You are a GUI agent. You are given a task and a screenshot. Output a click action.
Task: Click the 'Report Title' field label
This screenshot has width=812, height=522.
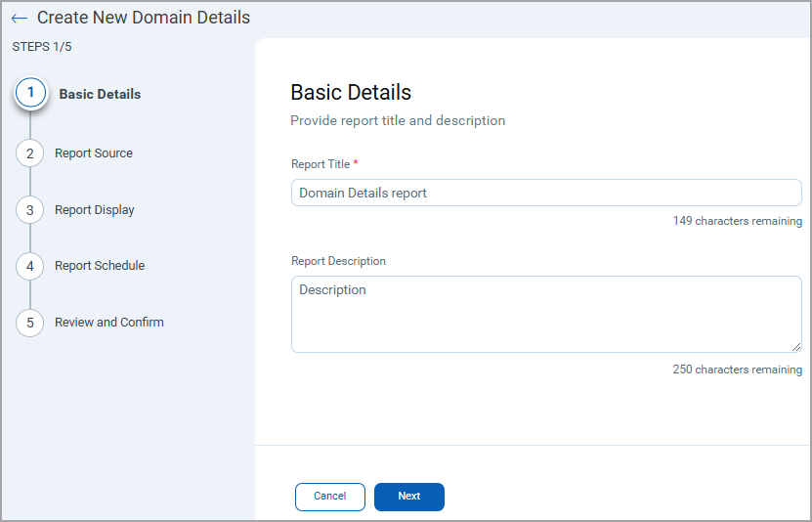point(321,164)
